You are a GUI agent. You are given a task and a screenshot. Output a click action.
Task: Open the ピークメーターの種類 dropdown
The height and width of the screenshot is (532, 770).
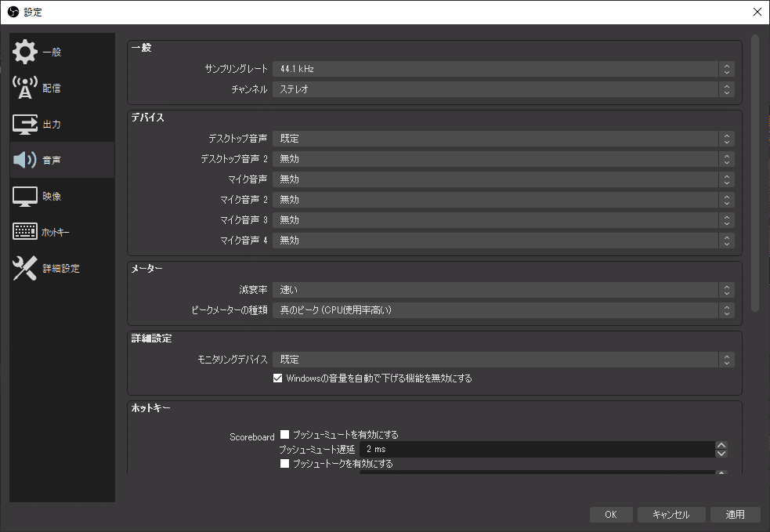pyautogui.click(x=504, y=310)
